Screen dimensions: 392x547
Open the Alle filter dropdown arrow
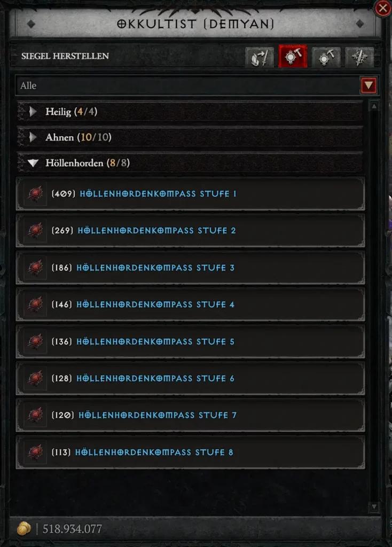click(x=369, y=85)
